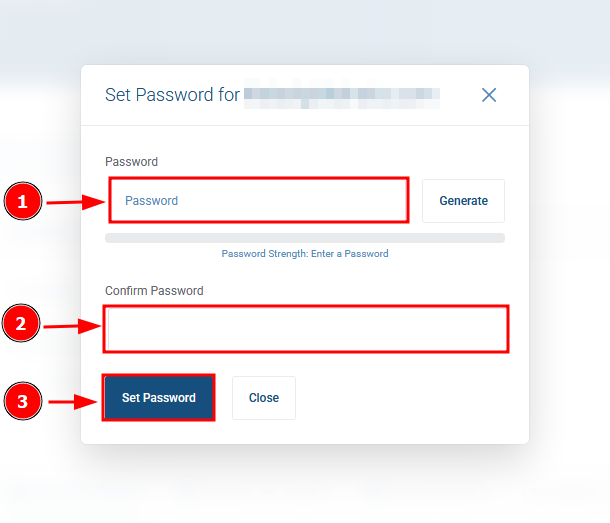Click the password strength progress bar

305,238
